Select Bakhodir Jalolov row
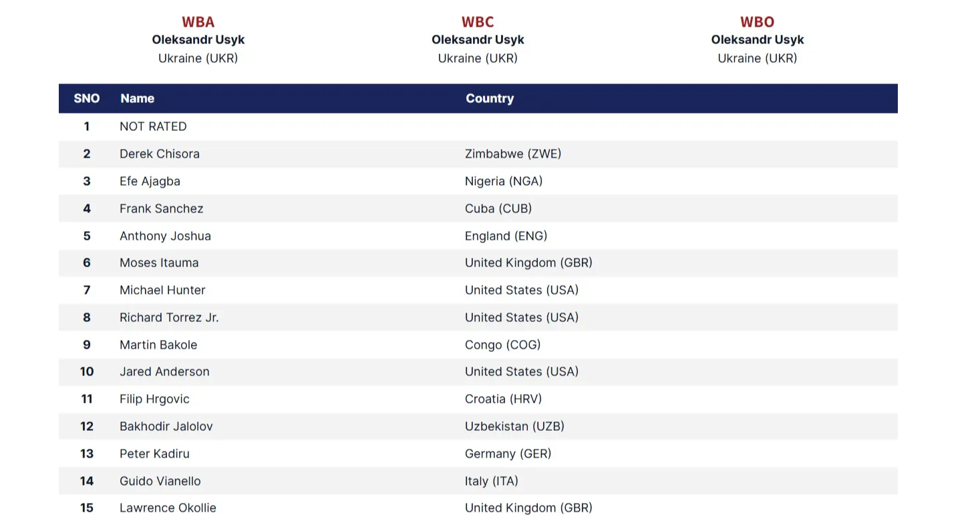980x527 pixels. coord(478,426)
